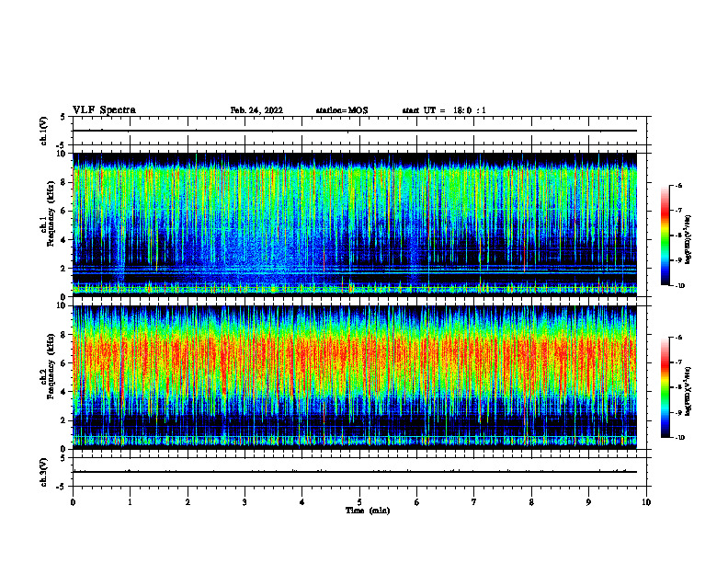Click the "ch.1(V)" axis label at top
The width and height of the screenshot is (728, 563).
[x=43, y=131]
